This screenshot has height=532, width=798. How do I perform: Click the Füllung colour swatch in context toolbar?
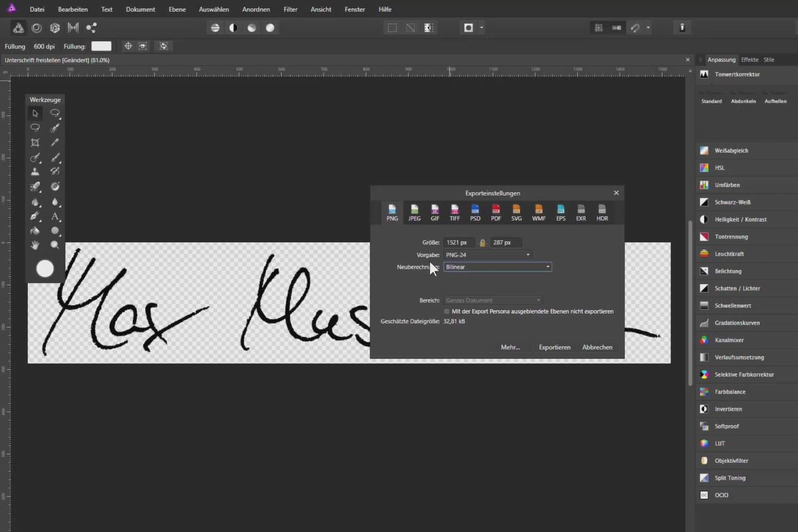click(101, 46)
